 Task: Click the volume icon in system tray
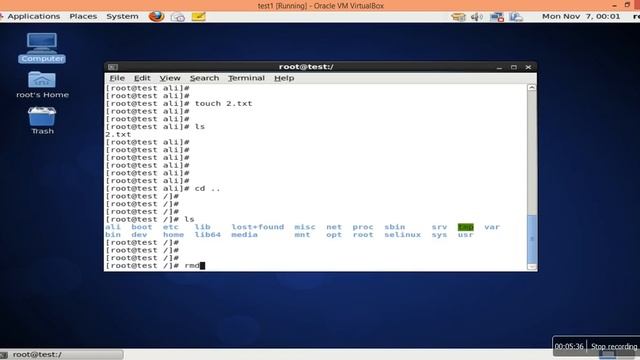click(476, 17)
